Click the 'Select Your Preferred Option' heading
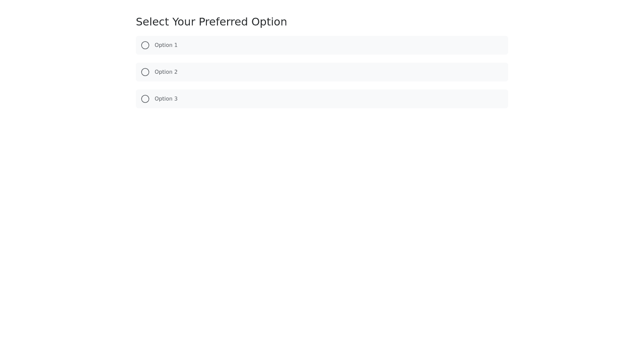The width and height of the screenshot is (644, 362). (211, 22)
